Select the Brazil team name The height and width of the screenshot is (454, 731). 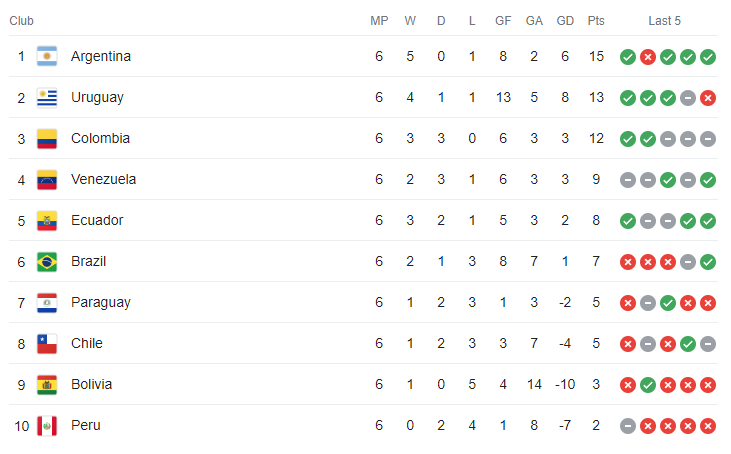point(88,262)
